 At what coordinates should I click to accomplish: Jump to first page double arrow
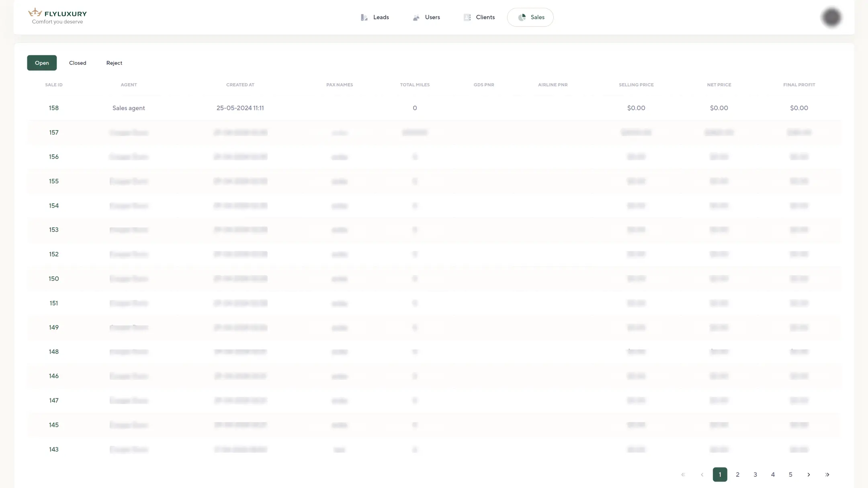[x=683, y=474]
